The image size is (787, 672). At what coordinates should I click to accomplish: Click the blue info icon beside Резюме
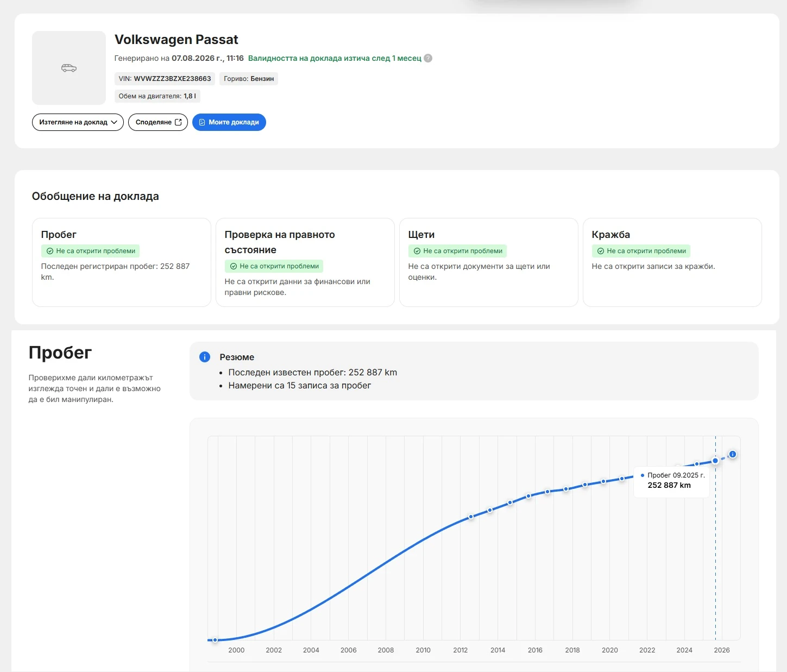[x=205, y=357]
